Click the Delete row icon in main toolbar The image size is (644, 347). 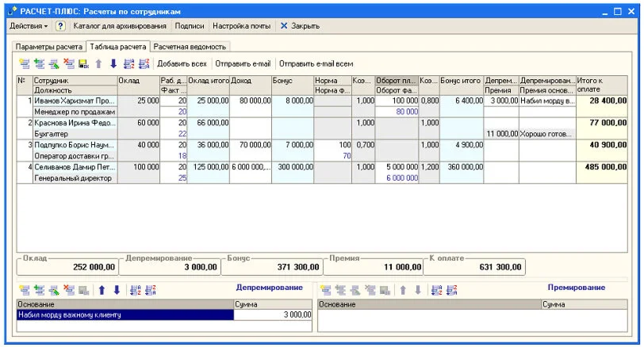click(68, 63)
